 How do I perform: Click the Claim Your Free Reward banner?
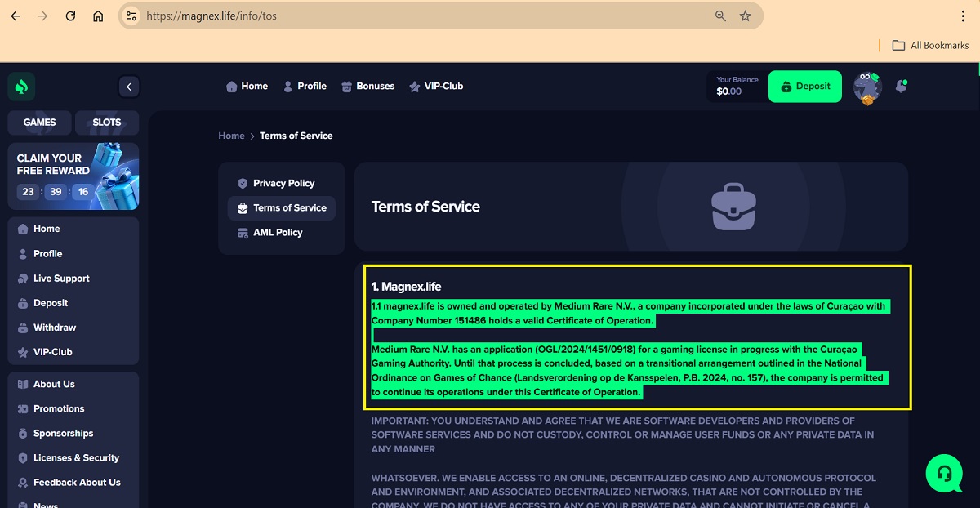click(73, 176)
